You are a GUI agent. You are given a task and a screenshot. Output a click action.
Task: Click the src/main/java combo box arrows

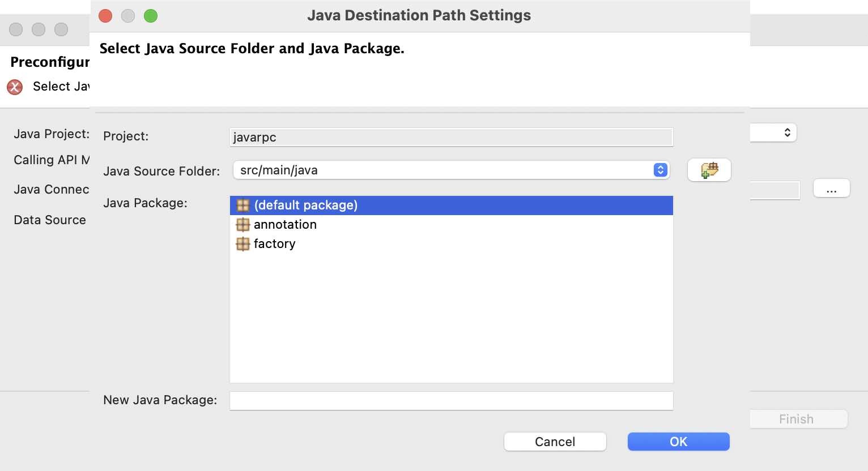pyautogui.click(x=659, y=169)
